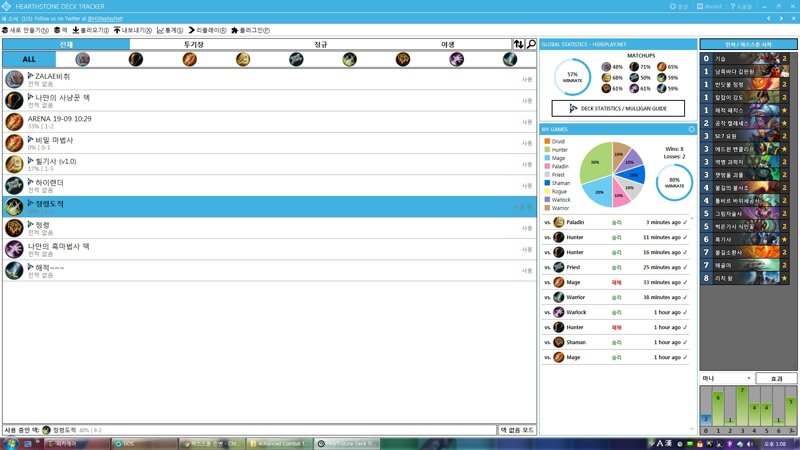Click the 하스스톤 시작 button
The height and width of the screenshot is (450, 800).
[x=748, y=44]
